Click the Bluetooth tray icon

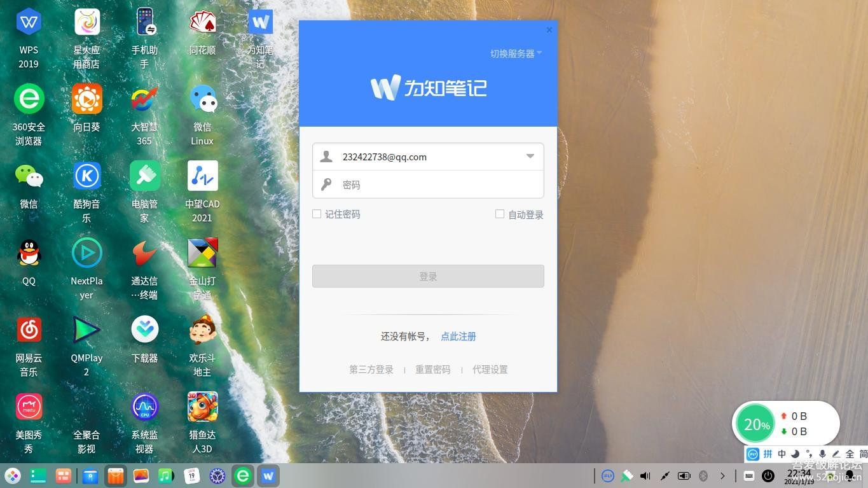[703, 475]
